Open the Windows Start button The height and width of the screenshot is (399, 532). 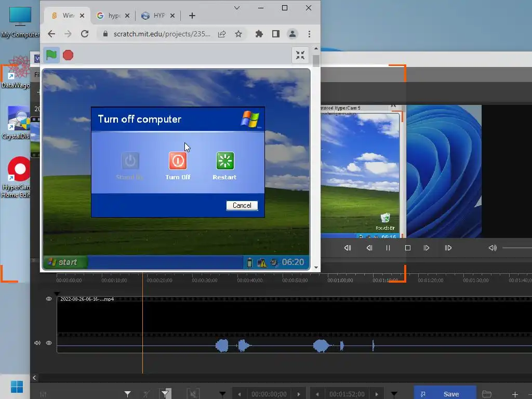pyautogui.click(x=17, y=387)
